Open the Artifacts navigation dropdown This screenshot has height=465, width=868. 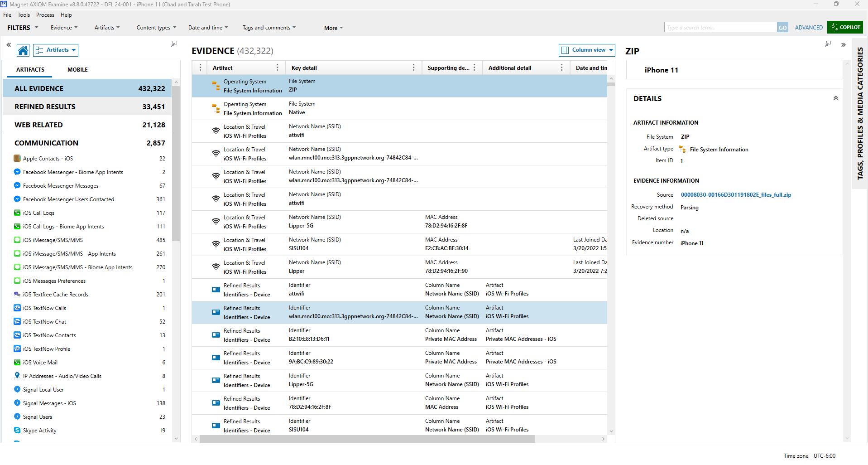pos(56,50)
